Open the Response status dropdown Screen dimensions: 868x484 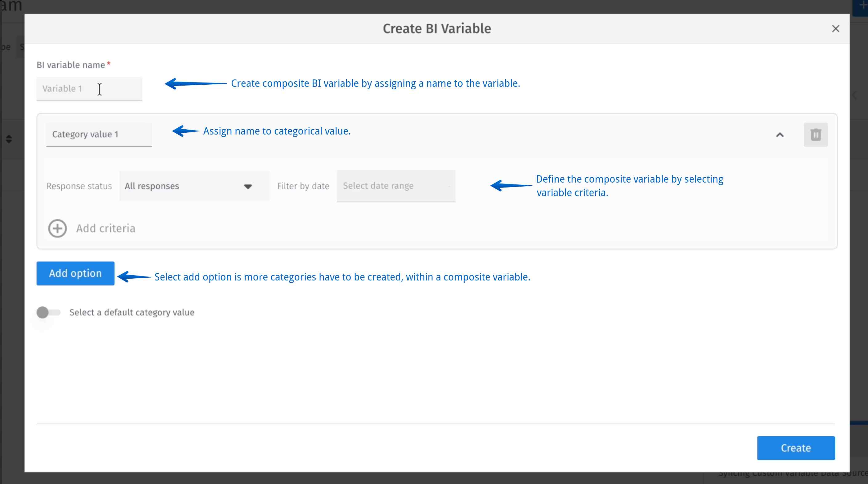pyautogui.click(x=194, y=186)
